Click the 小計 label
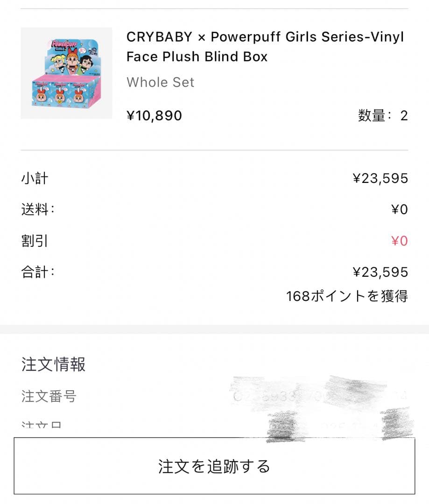 [35, 178]
